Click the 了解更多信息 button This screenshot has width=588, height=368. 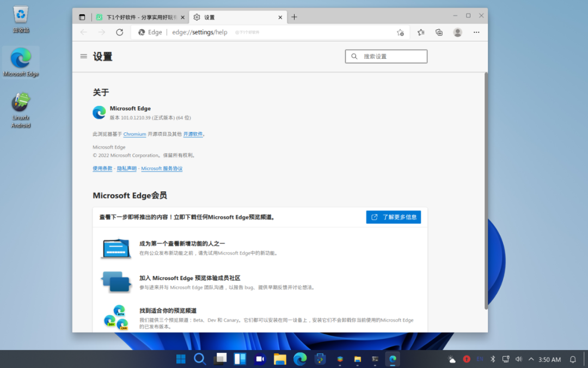(x=393, y=217)
